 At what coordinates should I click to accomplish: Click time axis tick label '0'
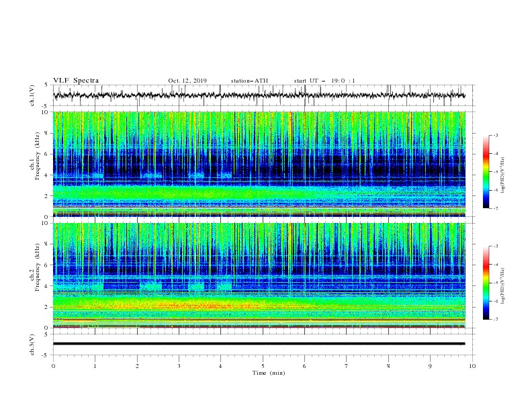[x=53, y=366]
